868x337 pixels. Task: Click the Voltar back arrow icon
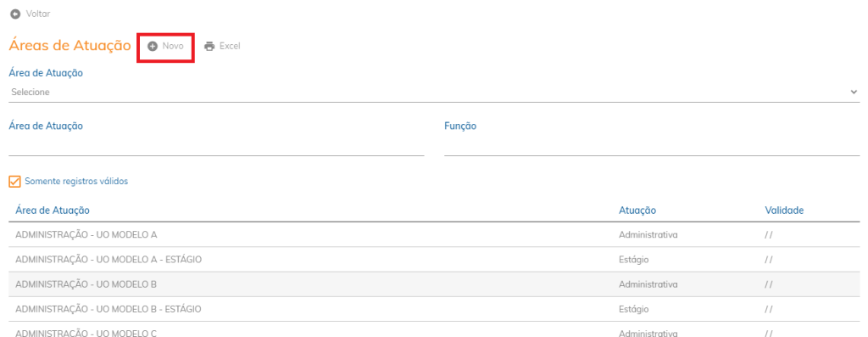point(15,14)
